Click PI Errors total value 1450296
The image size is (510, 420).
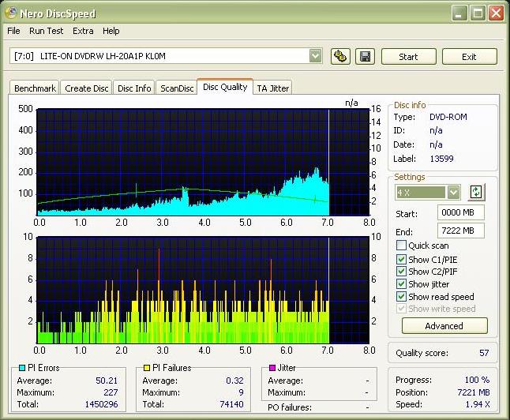102,404
